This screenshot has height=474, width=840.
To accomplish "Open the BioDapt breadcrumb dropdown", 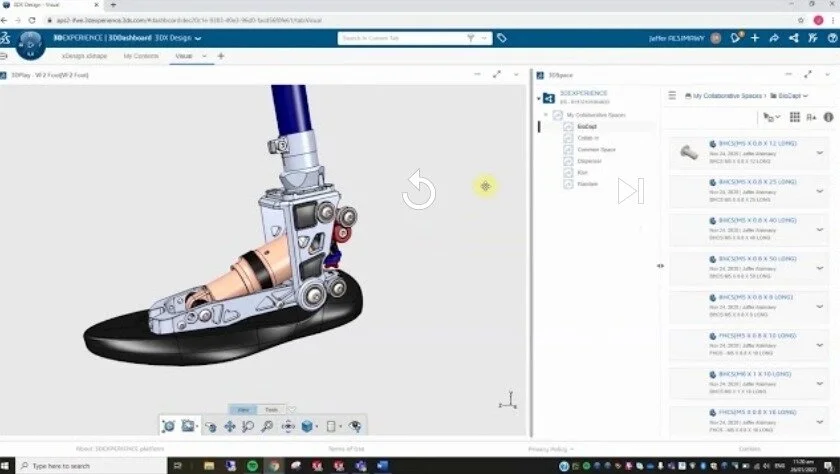I will pyautogui.click(x=805, y=96).
